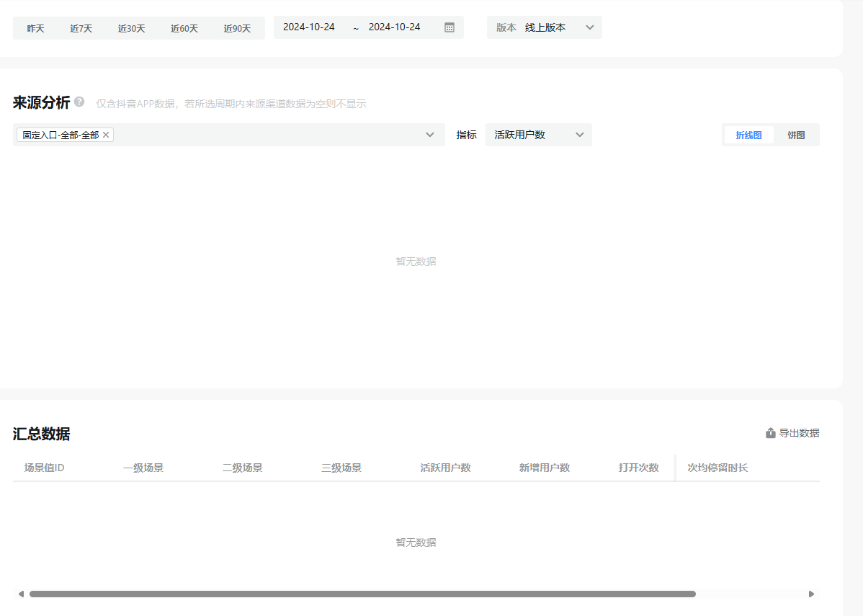
Task: Click the start date field 2024-10-24
Action: coord(309,27)
